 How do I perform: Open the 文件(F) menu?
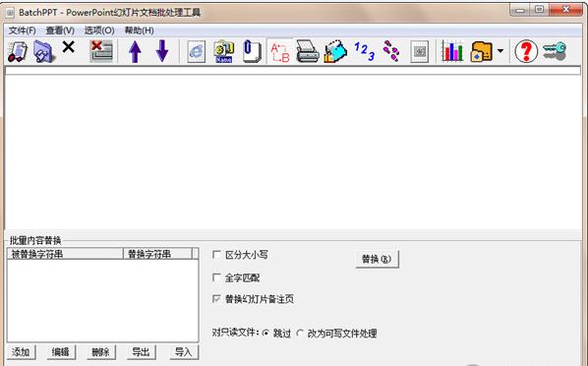23,30
